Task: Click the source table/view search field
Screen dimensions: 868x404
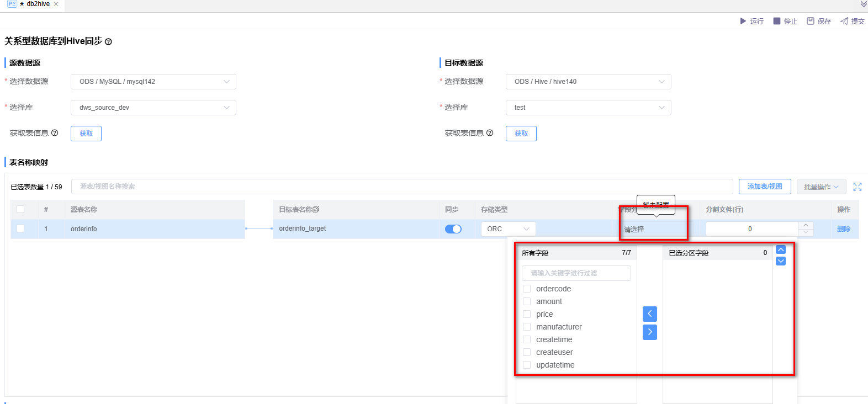Action: click(401, 187)
